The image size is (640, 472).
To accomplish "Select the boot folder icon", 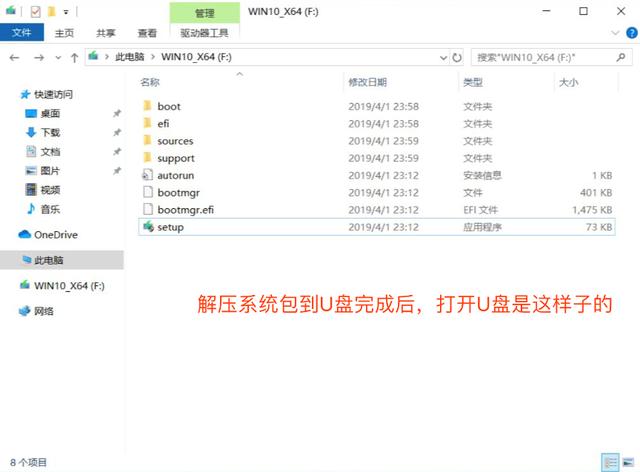I will [147, 105].
